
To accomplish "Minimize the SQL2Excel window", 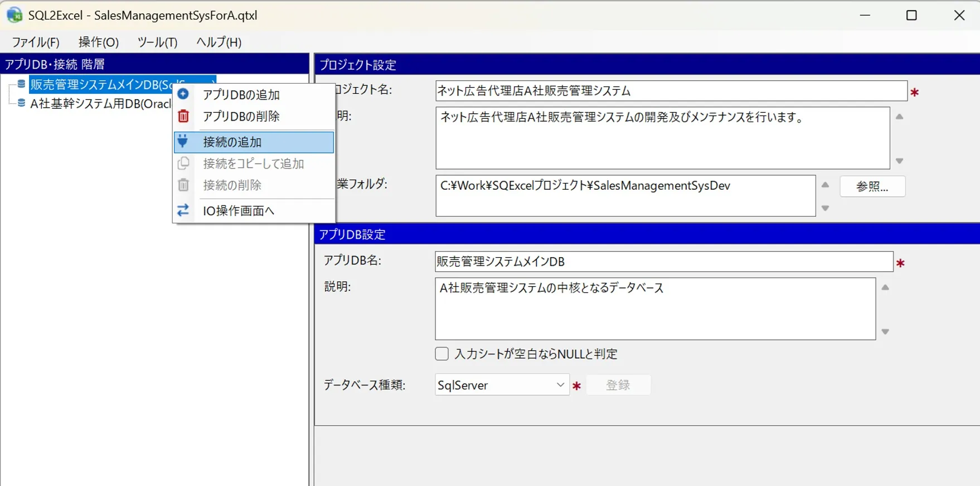I will tap(865, 15).
